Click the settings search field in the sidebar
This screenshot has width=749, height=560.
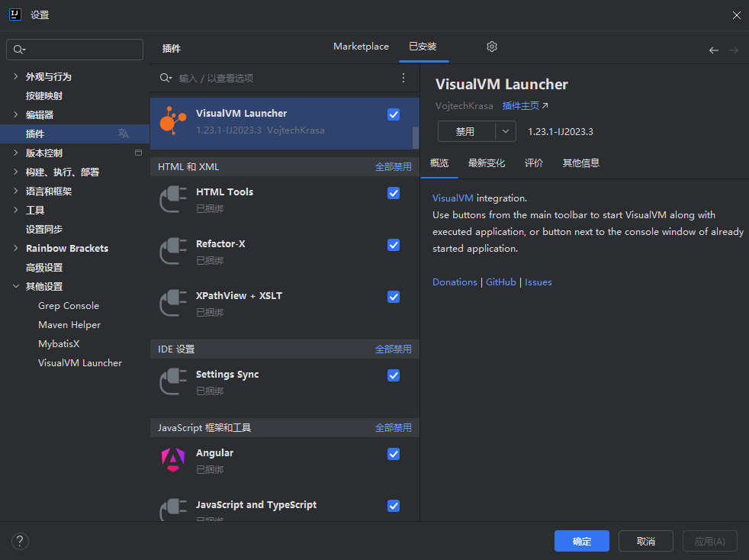(x=75, y=50)
